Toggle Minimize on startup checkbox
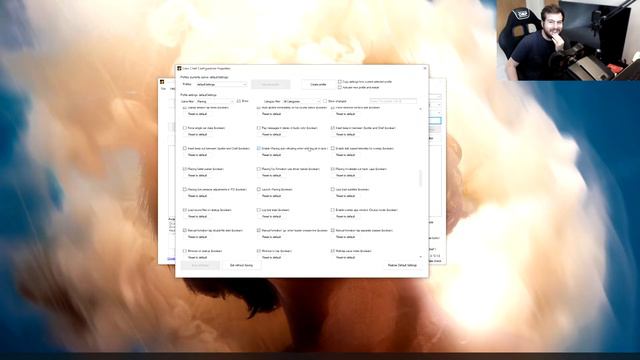The image size is (640, 360). tap(185, 251)
